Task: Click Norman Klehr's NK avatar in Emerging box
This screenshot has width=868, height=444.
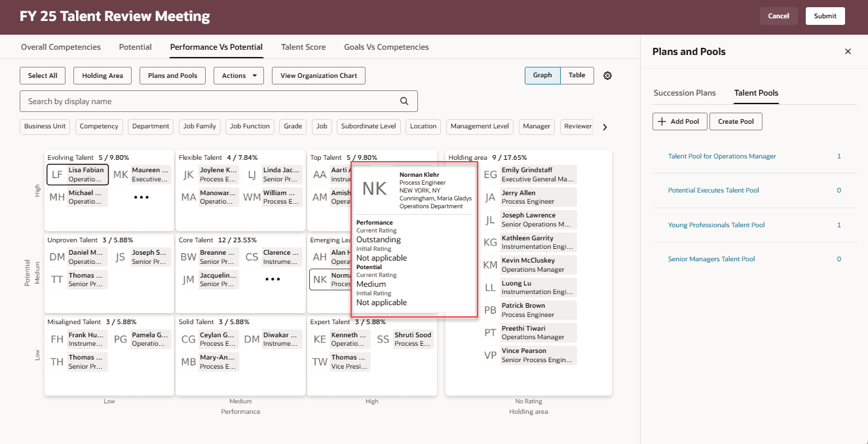Action: click(319, 280)
